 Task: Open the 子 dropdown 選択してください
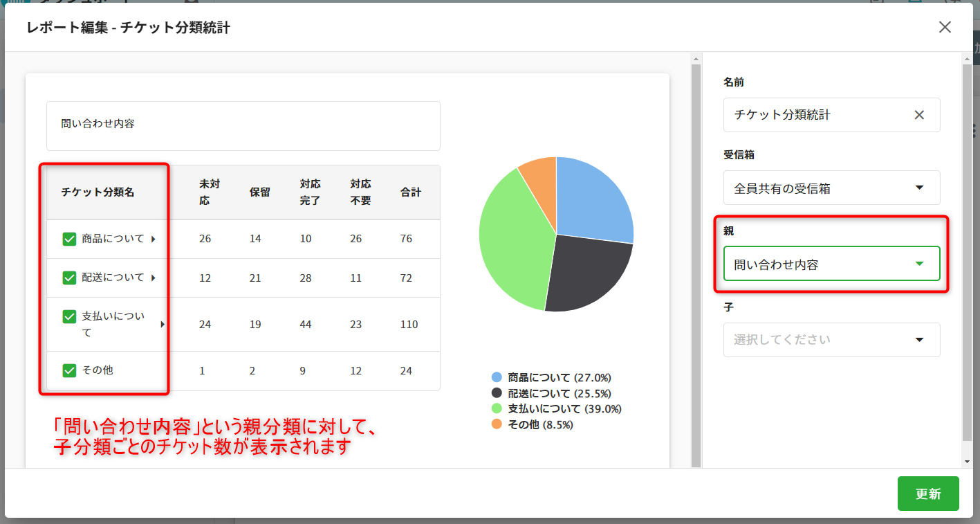(831, 340)
